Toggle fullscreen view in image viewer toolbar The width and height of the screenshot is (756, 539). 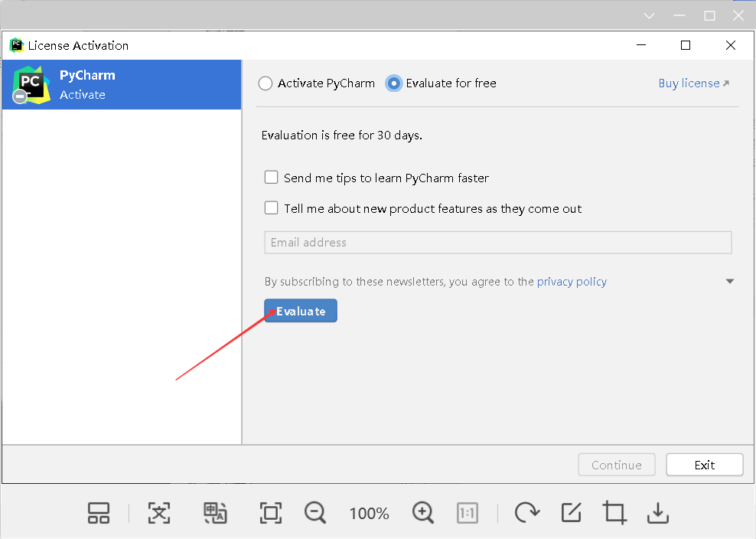[270, 513]
